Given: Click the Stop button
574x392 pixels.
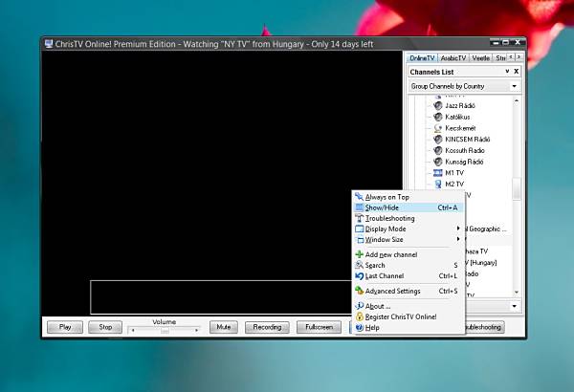Looking at the screenshot, I should (x=105, y=327).
